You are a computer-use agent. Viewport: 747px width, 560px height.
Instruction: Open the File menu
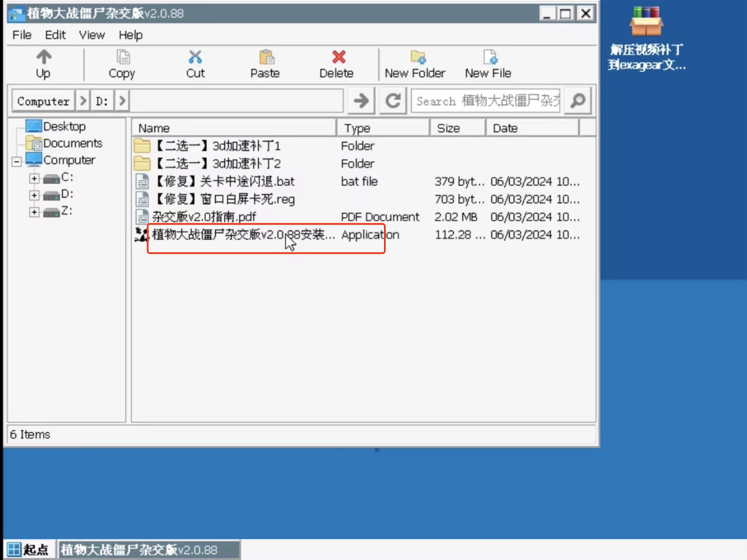[22, 35]
